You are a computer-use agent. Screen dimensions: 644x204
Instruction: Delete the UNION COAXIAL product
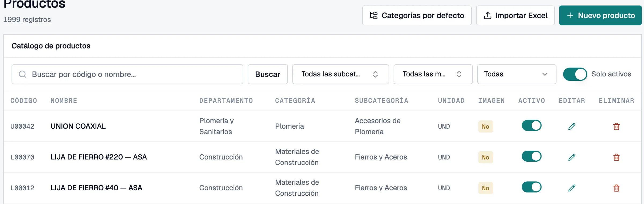(x=616, y=126)
